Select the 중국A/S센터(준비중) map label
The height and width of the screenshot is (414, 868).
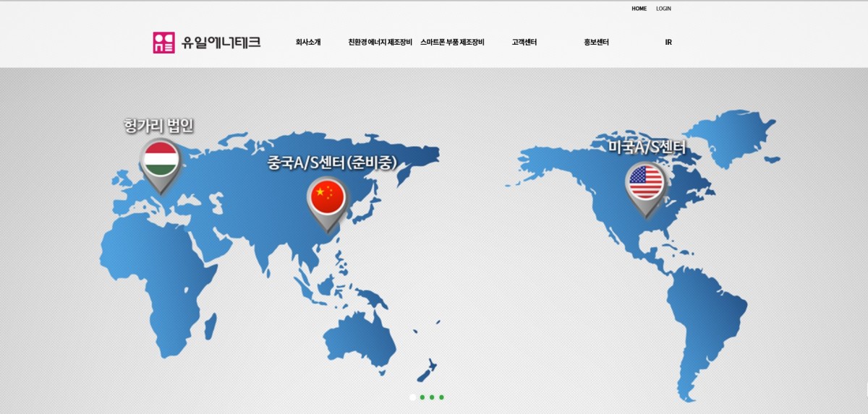[x=333, y=163]
